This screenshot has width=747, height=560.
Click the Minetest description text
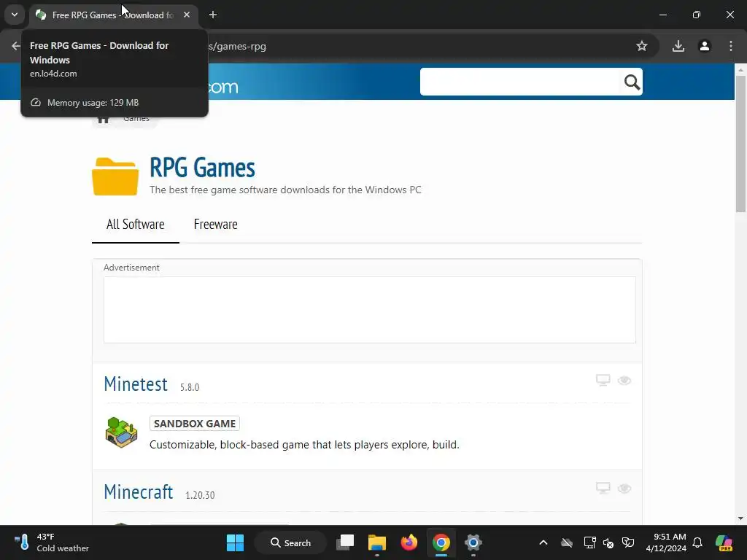click(304, 445)
